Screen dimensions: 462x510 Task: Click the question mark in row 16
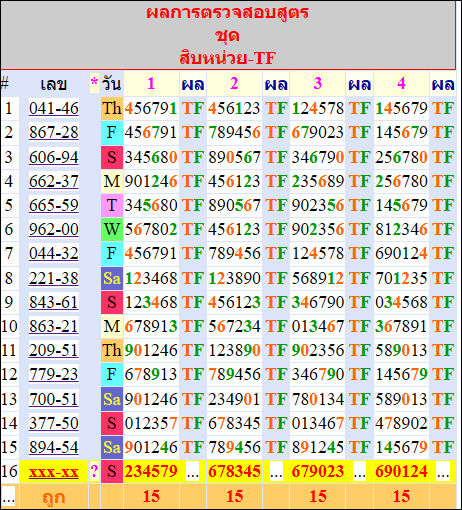[94, 471]
